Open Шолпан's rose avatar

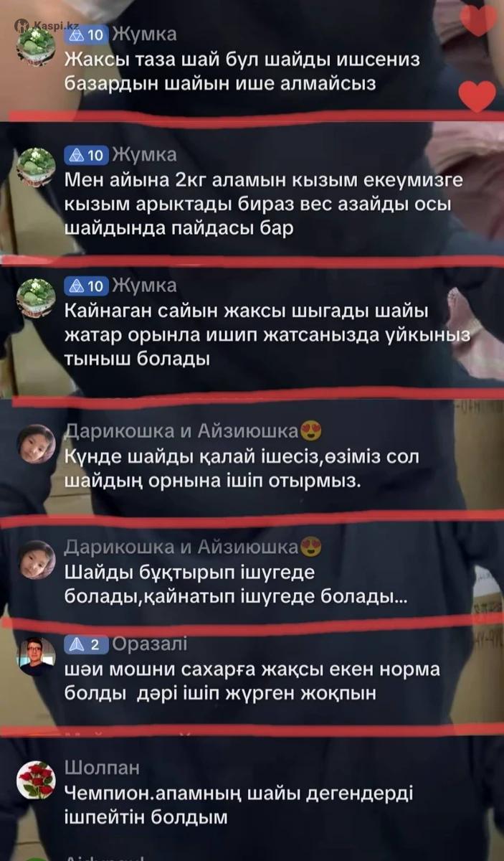[37, 781]
